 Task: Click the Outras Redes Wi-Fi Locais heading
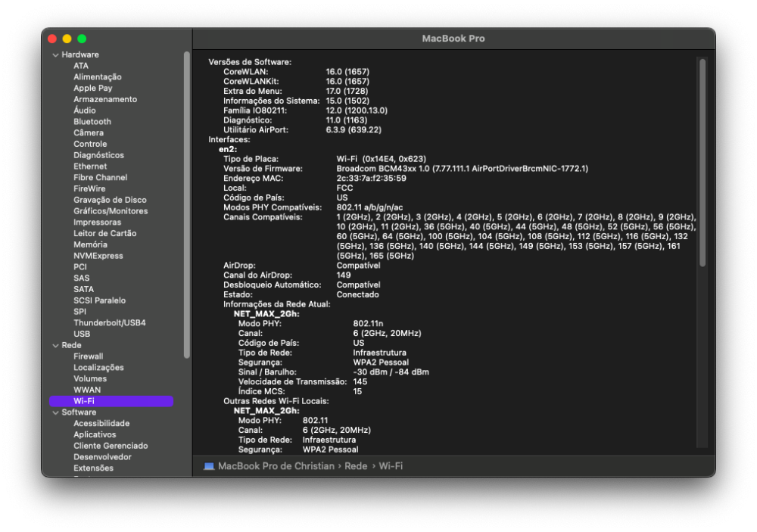[276, 401]
